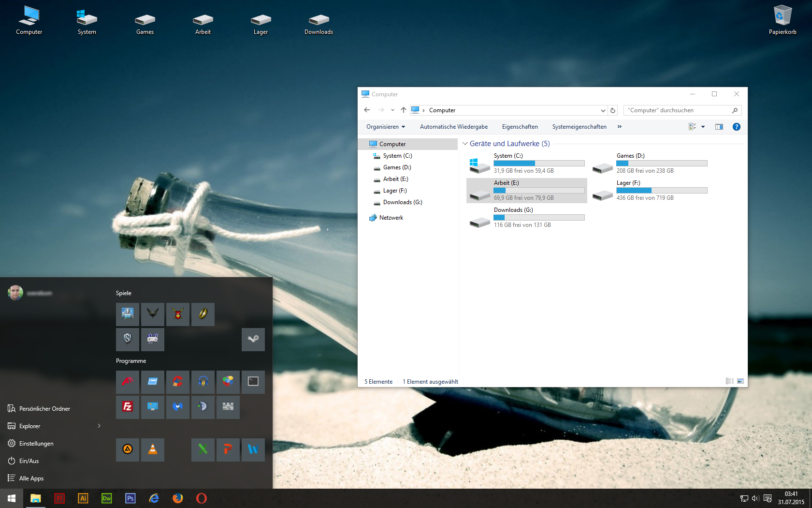
Task: Launch Opera browser from the taskbar
Action: click(x=202, y=498)
